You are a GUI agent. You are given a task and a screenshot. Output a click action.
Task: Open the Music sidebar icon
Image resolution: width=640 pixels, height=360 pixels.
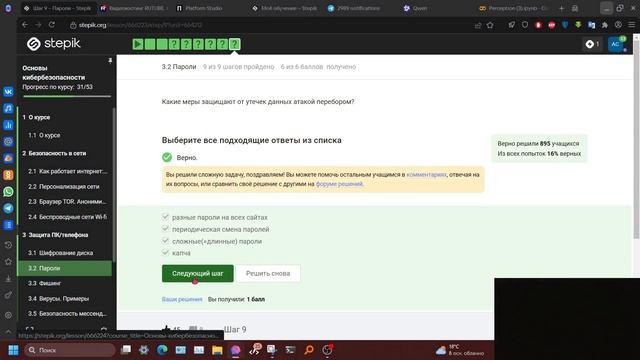pyautogui.click(x=8, y=108)
